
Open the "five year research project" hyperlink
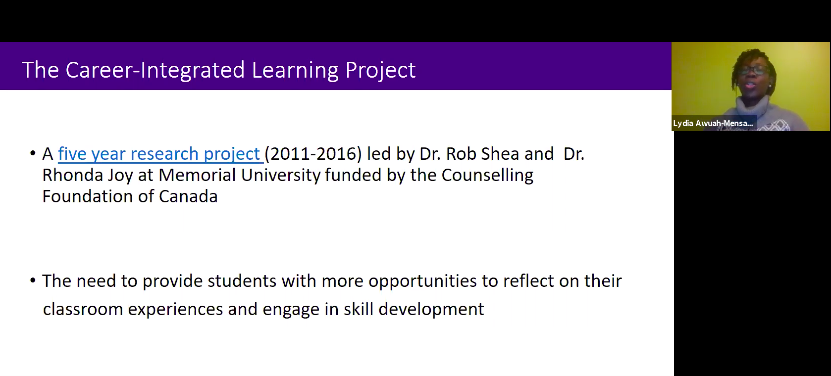point(160,154)
